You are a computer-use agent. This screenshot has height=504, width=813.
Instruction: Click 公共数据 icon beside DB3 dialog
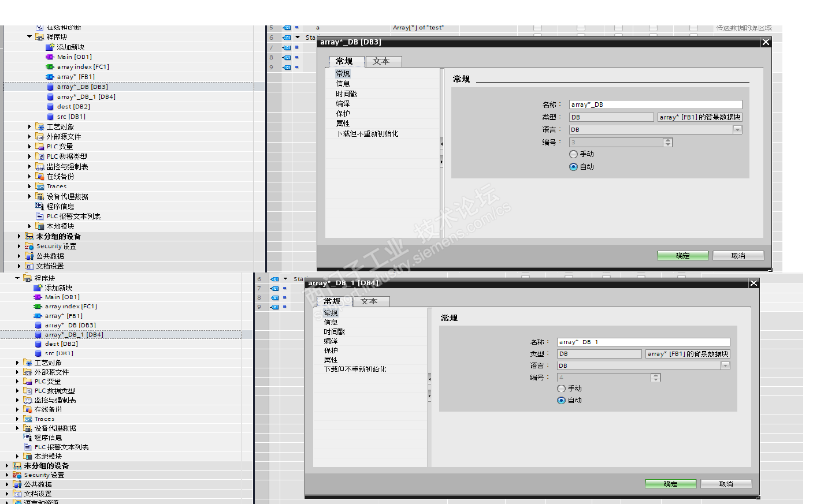[x=29, y=256]
